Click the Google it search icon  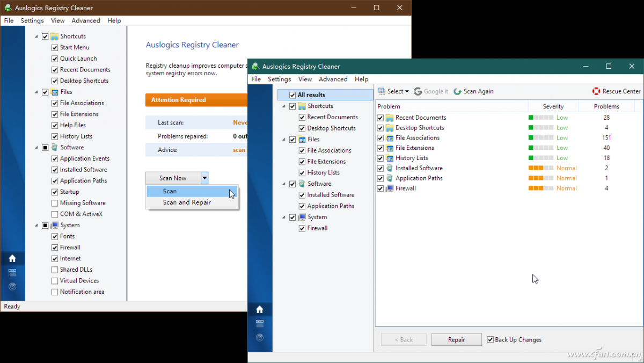[418, 91]
